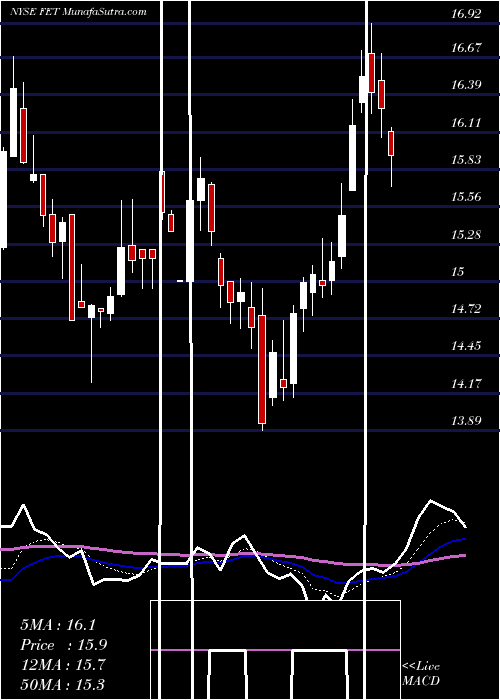500x700 pixels.
Task: Click the <<Live MACD label
Action: 421,674
